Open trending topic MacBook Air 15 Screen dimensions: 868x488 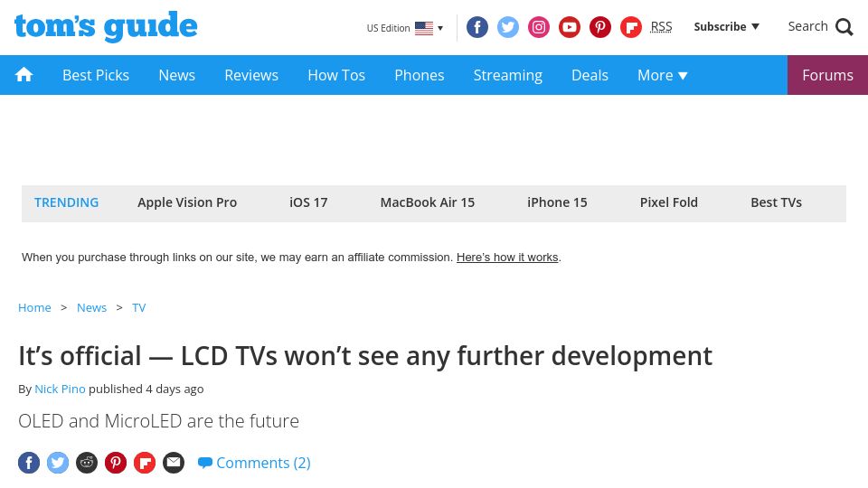(x=428, y=202)
